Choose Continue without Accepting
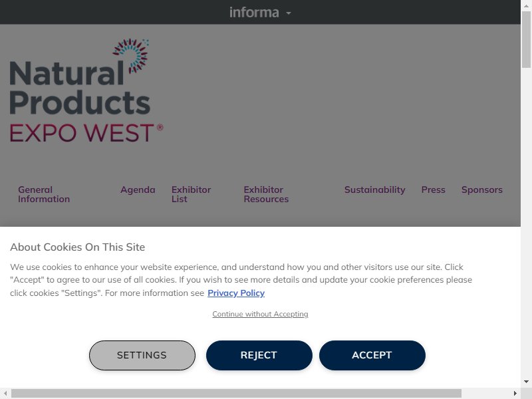Image resolution: width=532 pixels, height=399 pixels. coord(260,314)
